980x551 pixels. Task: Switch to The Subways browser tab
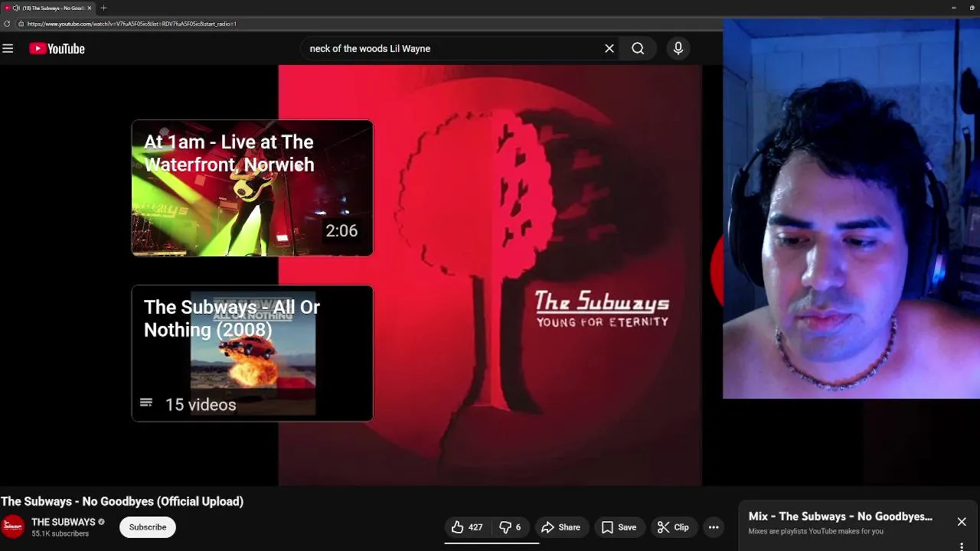(49, 8)
